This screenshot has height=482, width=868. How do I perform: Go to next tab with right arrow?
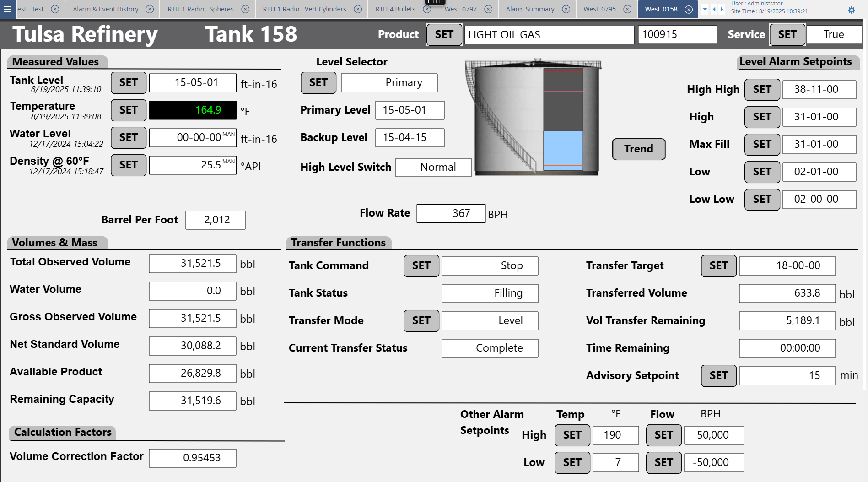pos(722,9)
